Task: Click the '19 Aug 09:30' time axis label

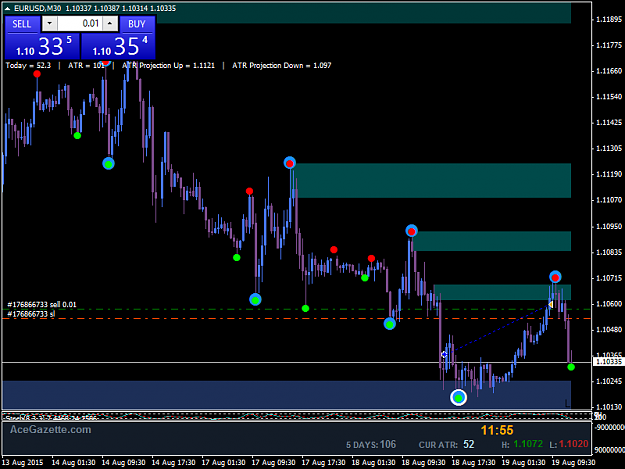Action: (x=573, y=463)
